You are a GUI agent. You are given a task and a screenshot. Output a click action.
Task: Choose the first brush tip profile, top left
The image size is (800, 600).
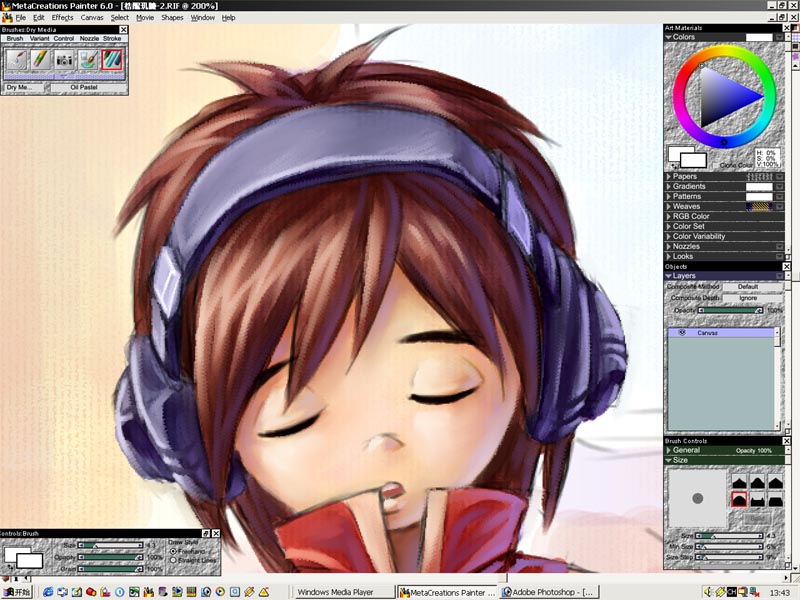point(739,482)
